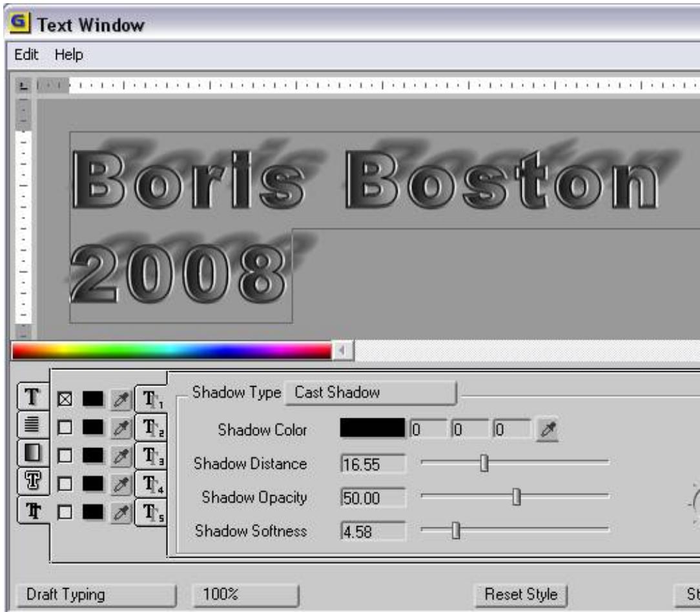Open the Help menu

[68, 54]
